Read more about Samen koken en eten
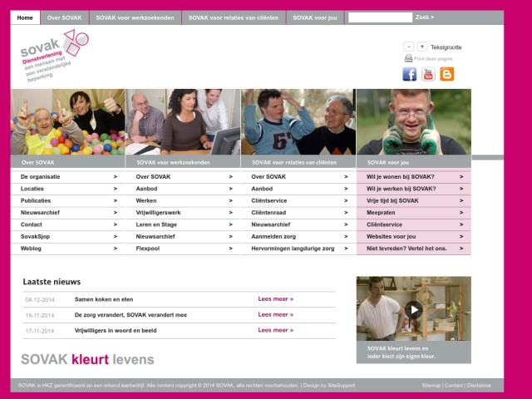 coord(275,299)
